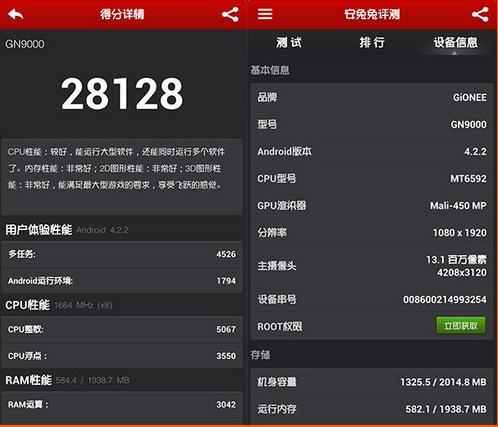Select the Android运行环境 score row
The image size is (498, 427).
(122, 281)
